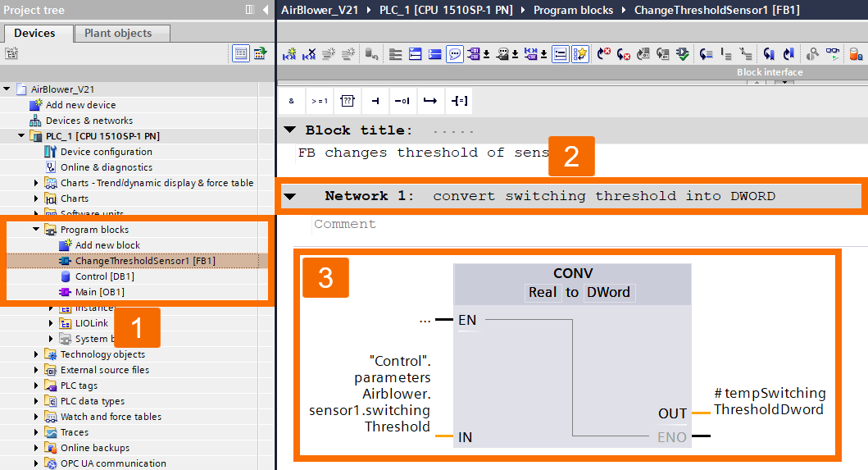868x470 pixels.
Task: Collapse PLC_1 CPU 1510SP-1 PN node
Action: pos(21,136)
